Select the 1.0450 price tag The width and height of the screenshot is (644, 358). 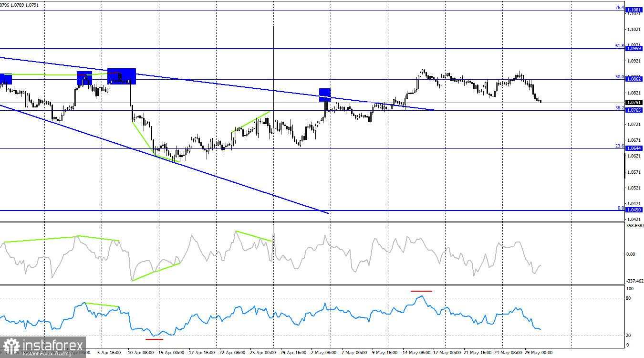pos(634,210)
